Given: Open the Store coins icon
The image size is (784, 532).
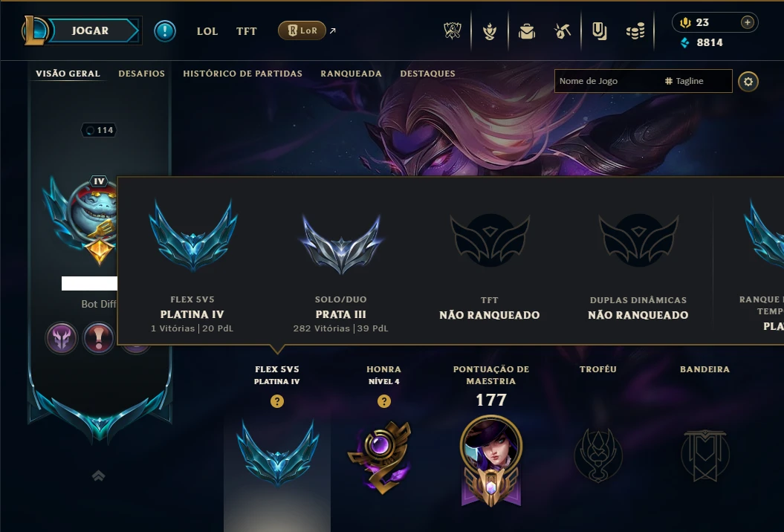Looking at the screenshot, I should click(x=635, y=31).
